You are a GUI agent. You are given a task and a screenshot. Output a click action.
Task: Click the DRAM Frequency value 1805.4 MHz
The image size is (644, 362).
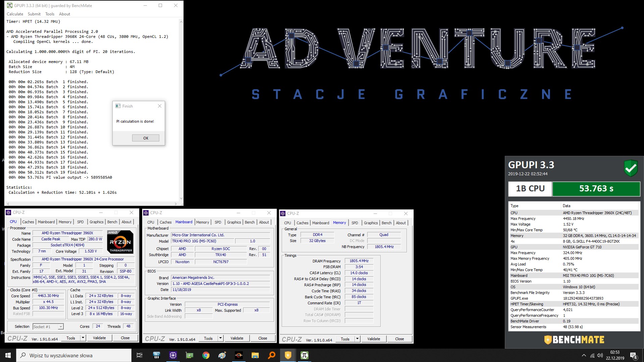(x=359, y=261)
